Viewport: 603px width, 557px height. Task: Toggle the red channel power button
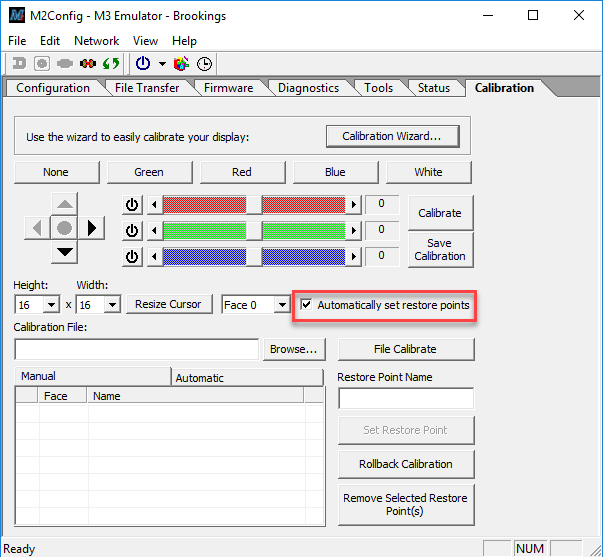coord(132,205)
